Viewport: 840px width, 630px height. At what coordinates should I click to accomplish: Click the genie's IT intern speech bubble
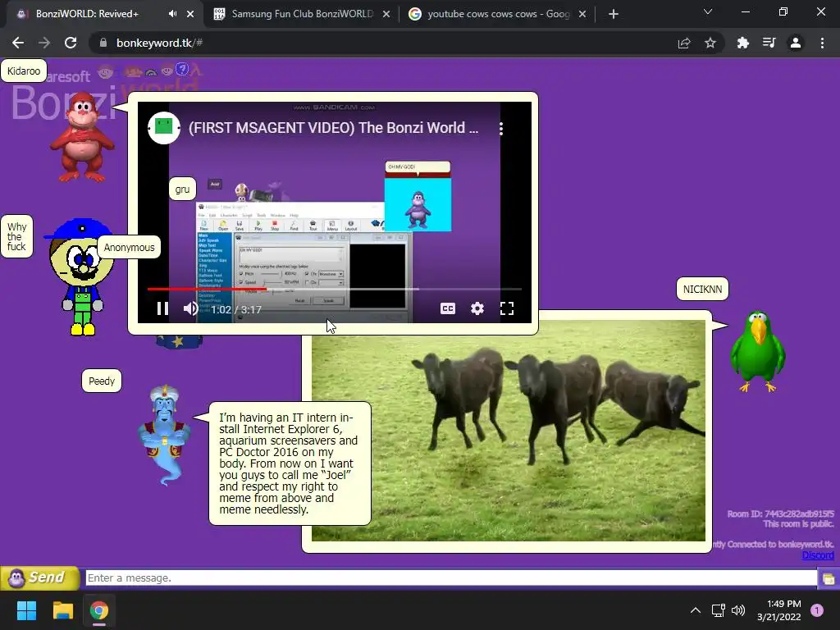(290, 463)
